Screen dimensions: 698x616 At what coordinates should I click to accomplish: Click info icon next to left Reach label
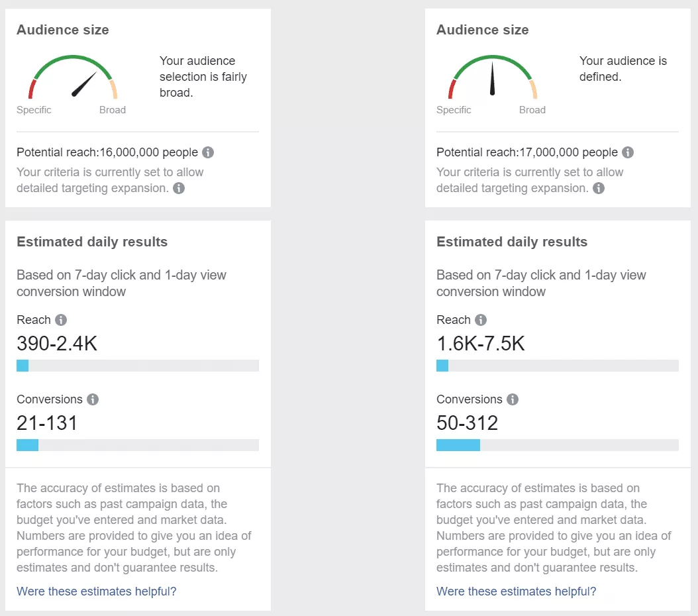point(61,320)
